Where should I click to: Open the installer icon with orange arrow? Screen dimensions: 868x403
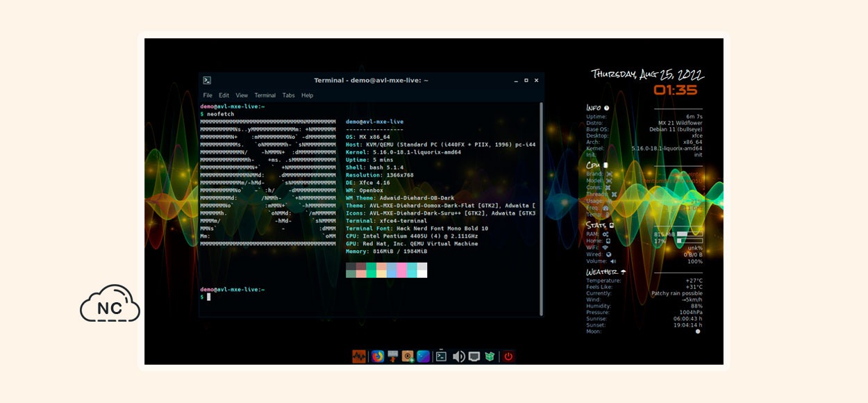(393, 356)
